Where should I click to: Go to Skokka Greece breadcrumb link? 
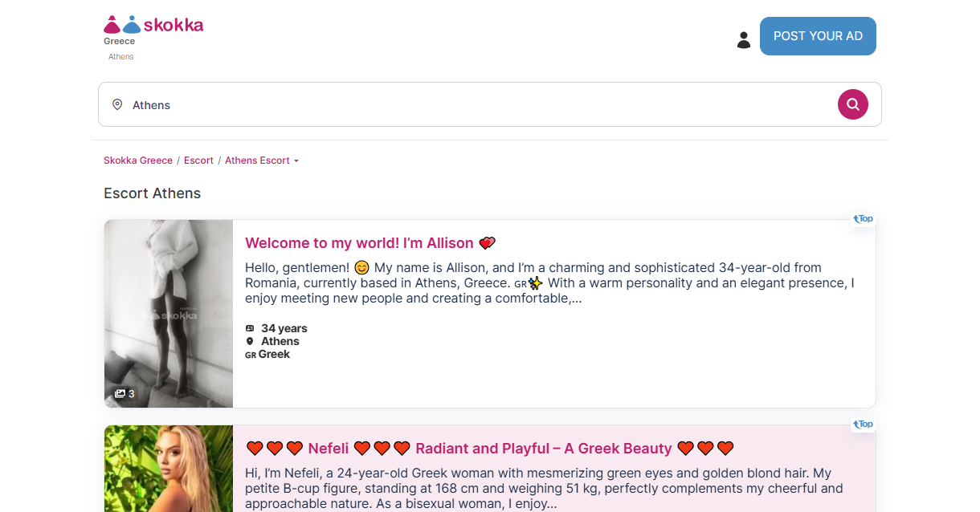[138, 161]
